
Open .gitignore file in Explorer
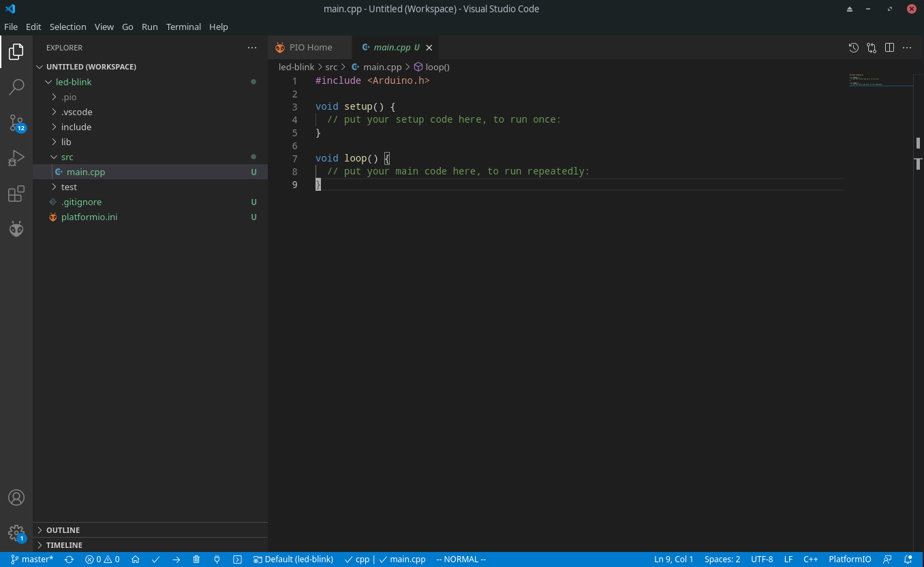click(150, 202)
